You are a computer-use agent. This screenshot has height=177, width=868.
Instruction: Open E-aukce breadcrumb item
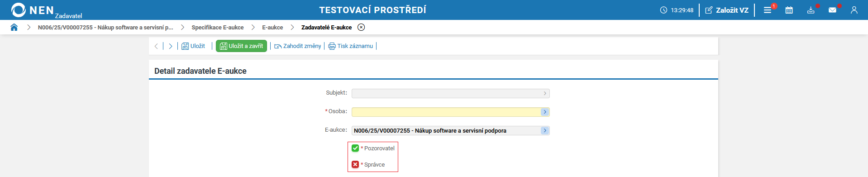pos(272,28)
